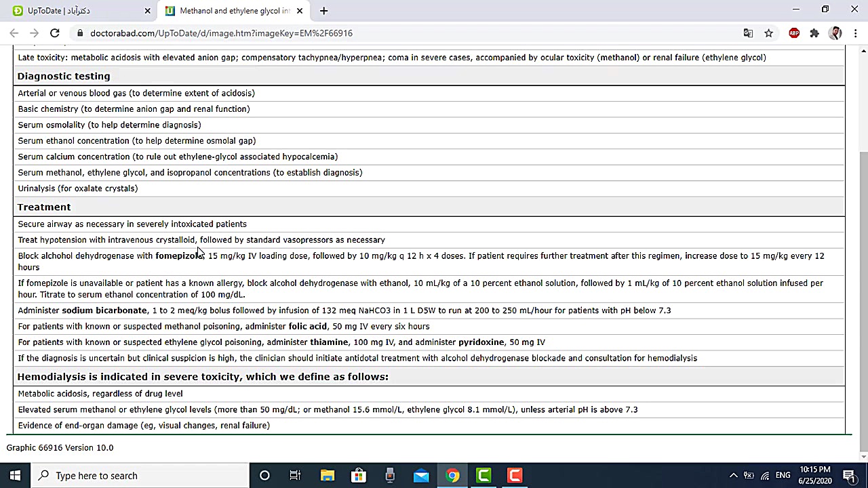Click the browser forward arrow
This screenshot has height=488, width=868.
(x=34, y=33)
